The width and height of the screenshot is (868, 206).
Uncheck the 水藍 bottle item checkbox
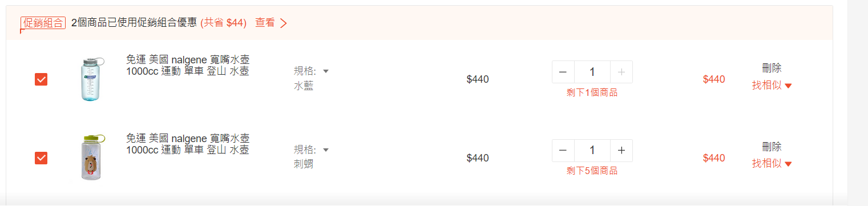[x=41, y=79]
